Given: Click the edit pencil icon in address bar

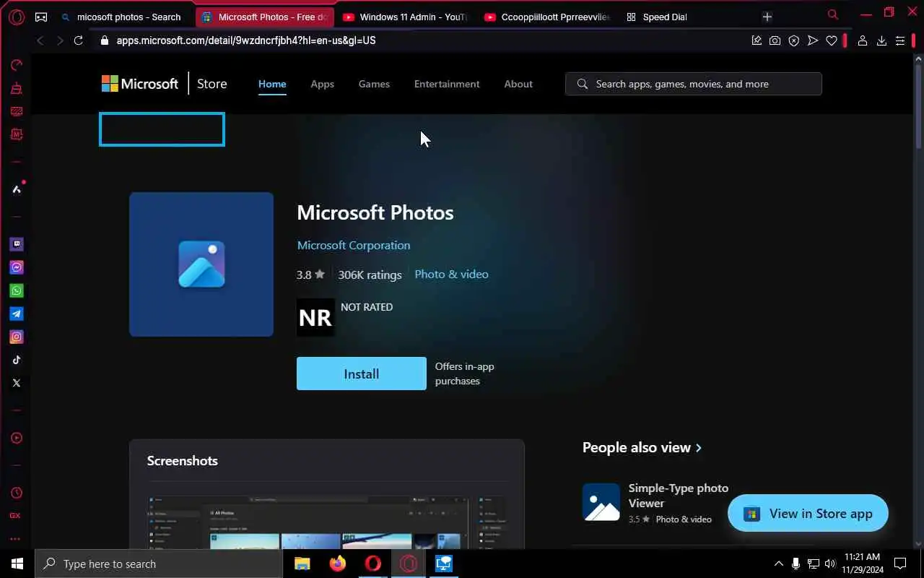Looking at the screenshot, I should point(757,40).
